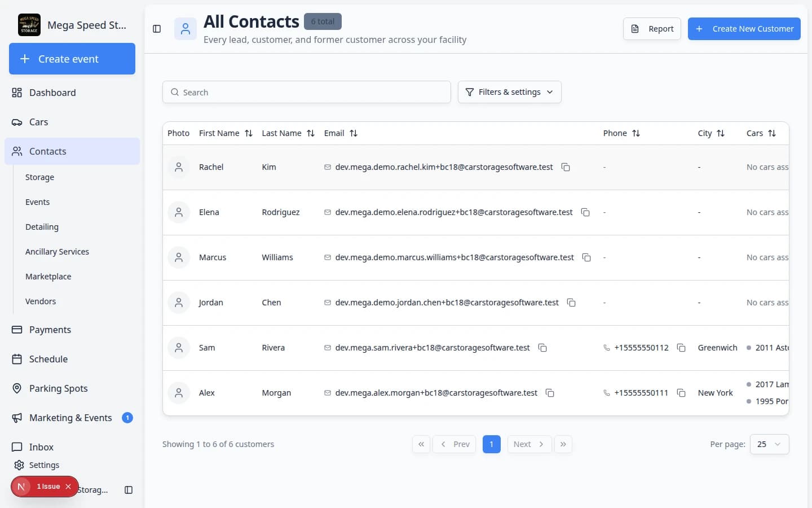
Task: Click Create New Customer button
Action: point(744,29)
